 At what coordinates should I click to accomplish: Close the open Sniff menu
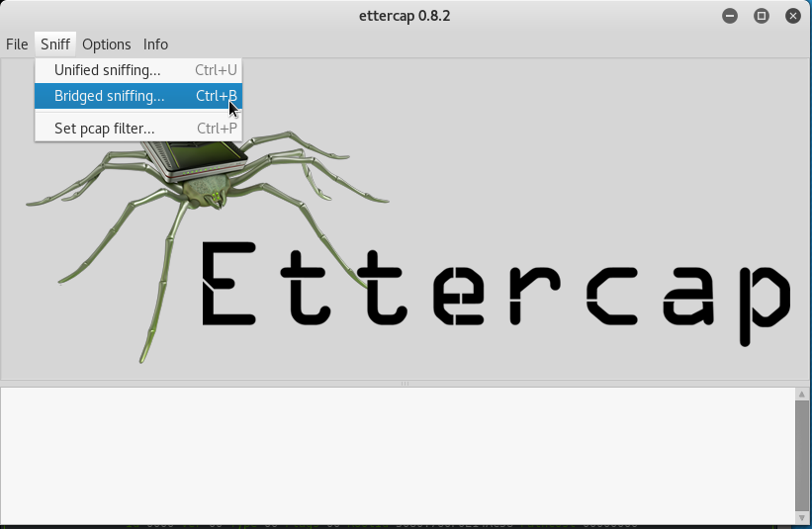pyautogui.click(x=55, y=44)
